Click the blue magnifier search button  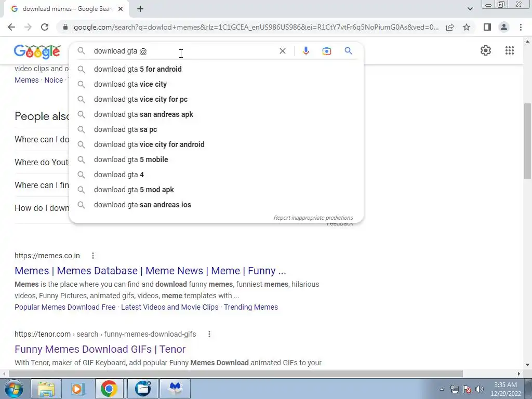(x=348, y=51)
